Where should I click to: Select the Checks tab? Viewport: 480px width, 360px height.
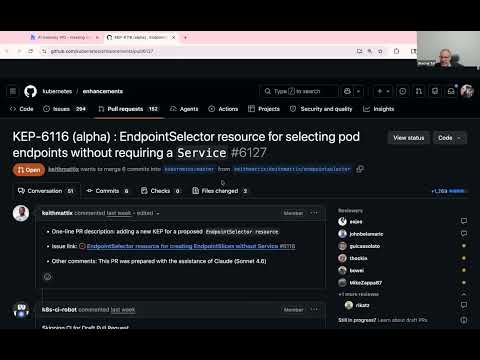coord(161,191)
